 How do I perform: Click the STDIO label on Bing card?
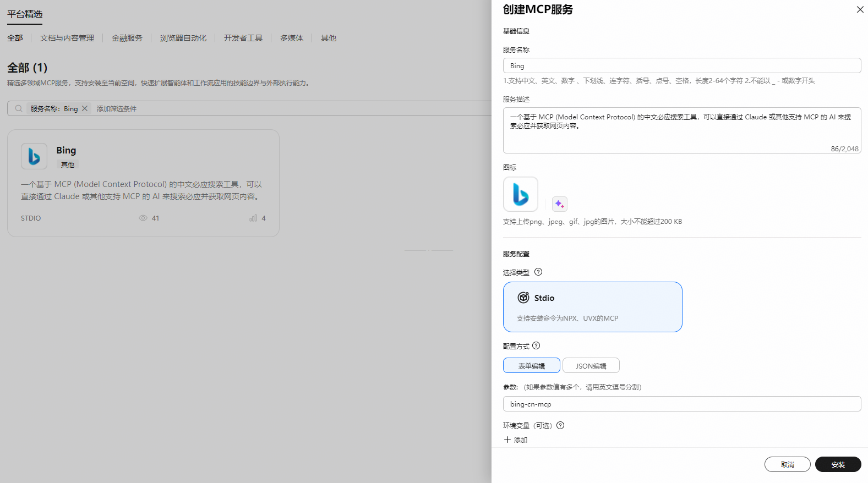point(31,218)
